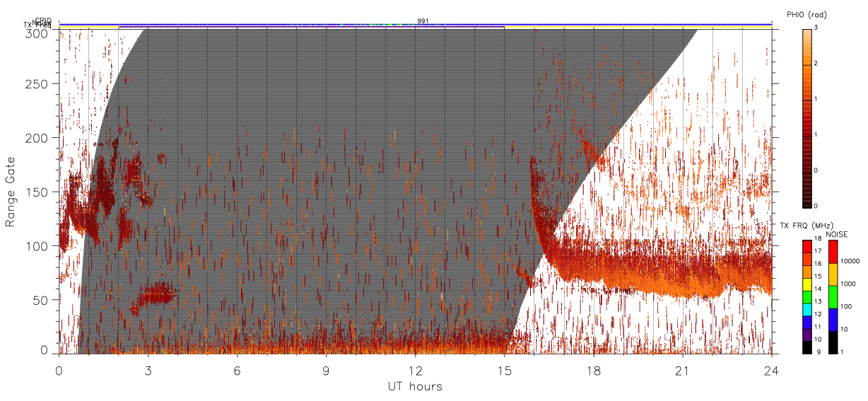The image size is (868, 401).
Task: Select the red 17 MHz frequency swatch
Action: [x=807, y=246]
